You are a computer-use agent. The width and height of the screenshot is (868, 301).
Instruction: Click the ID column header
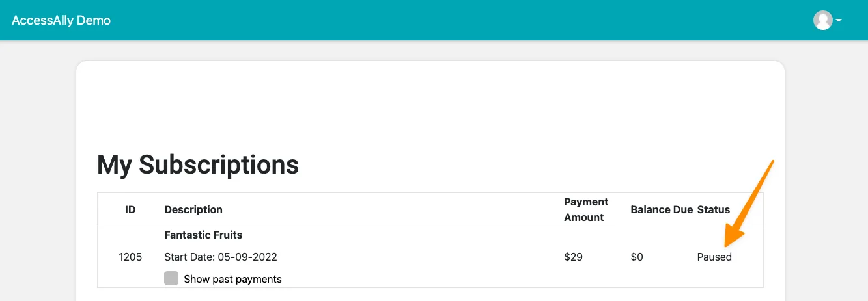130,209
